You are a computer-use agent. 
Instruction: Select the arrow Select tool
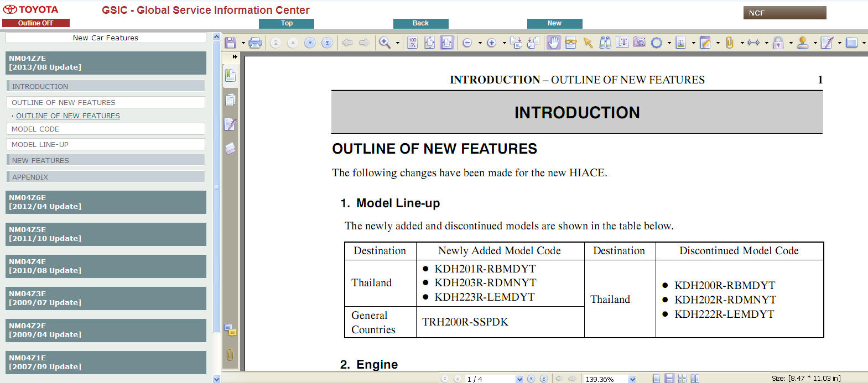[x=588, y=43]
